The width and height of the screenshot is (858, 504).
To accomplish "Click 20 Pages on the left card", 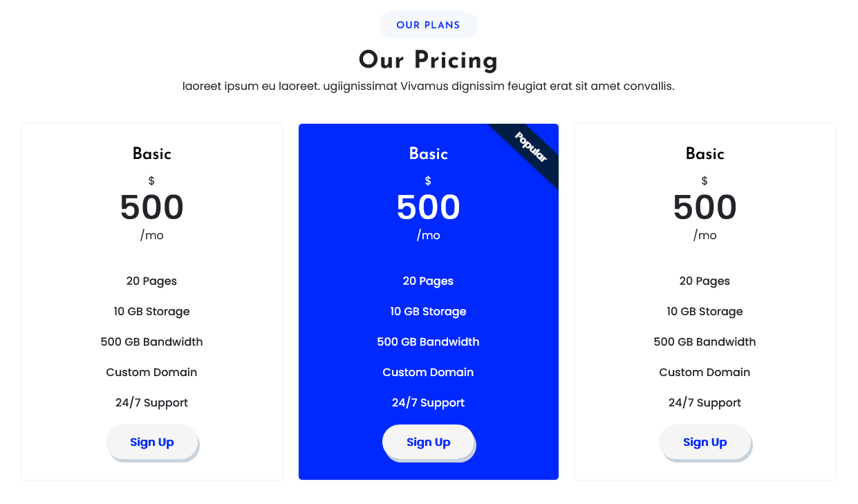I will click(152, 281).
